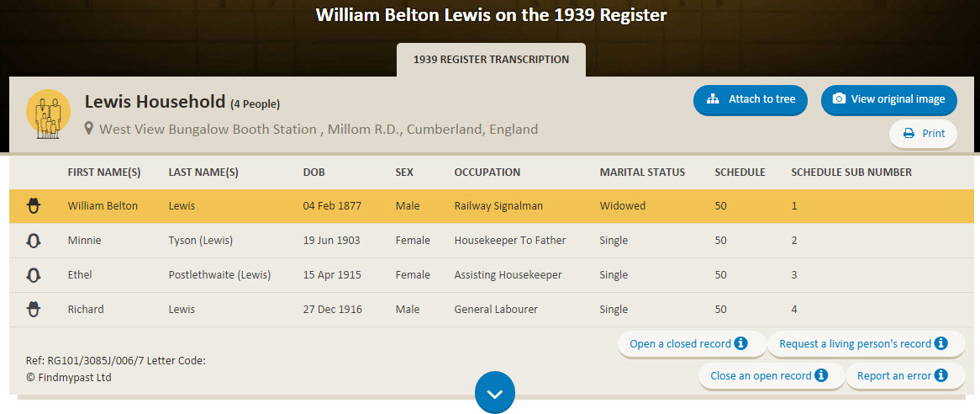Click the Occupation column header
Image resolution: width=980 pixels, height=414 pixels.
[487, 172]
